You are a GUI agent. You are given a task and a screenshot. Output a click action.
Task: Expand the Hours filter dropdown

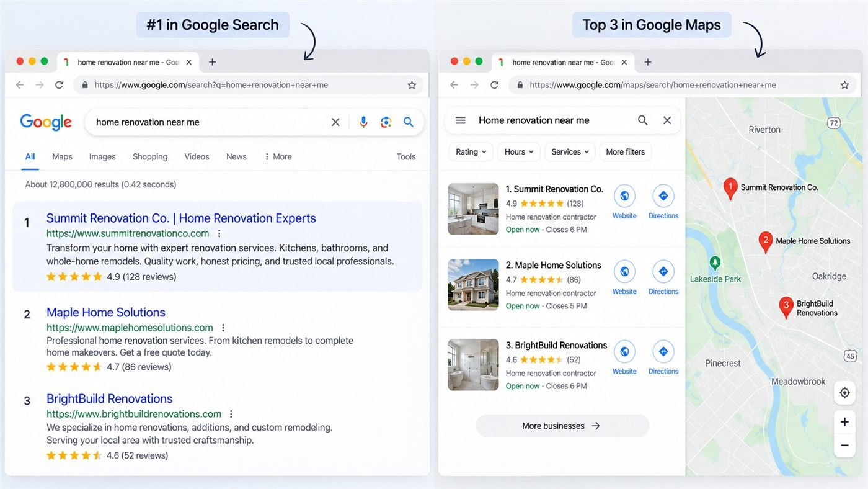point(519,152)
